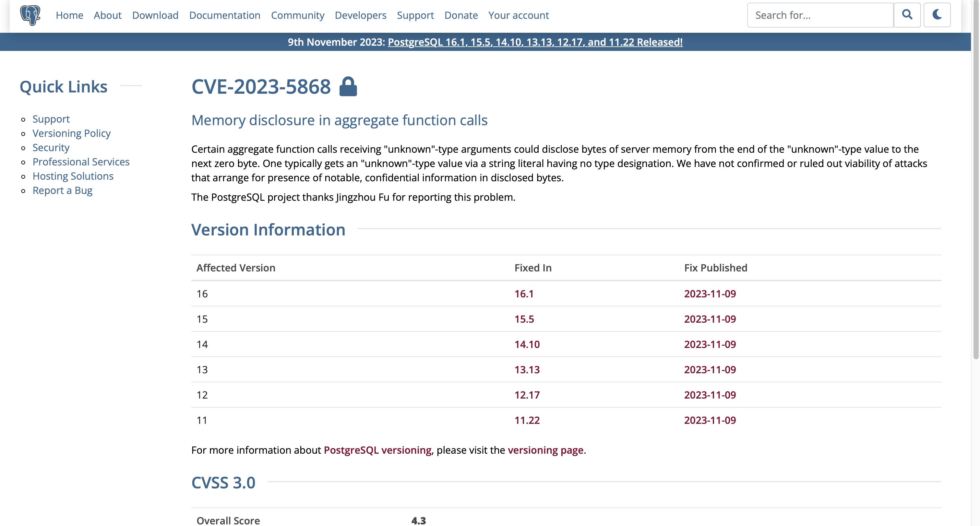The height and width of the screenshot is (526, 980).
Task: Click the CVE-2023-5868 heading
Action: coord(261,87)
